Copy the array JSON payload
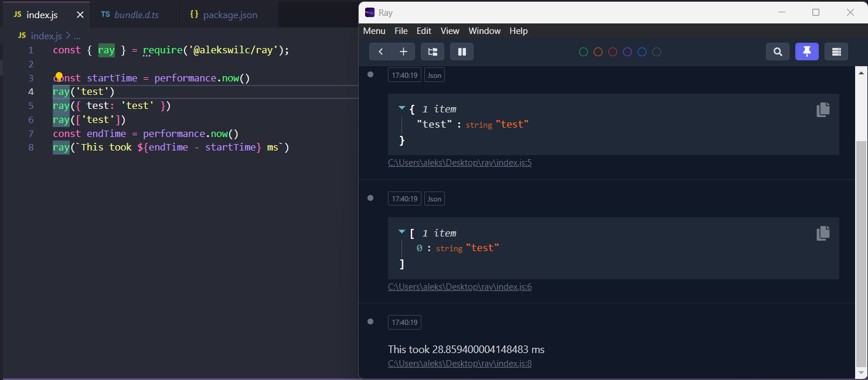Image resolution: width=868 pixels, height=380 pixels. (x=823, y=233)
